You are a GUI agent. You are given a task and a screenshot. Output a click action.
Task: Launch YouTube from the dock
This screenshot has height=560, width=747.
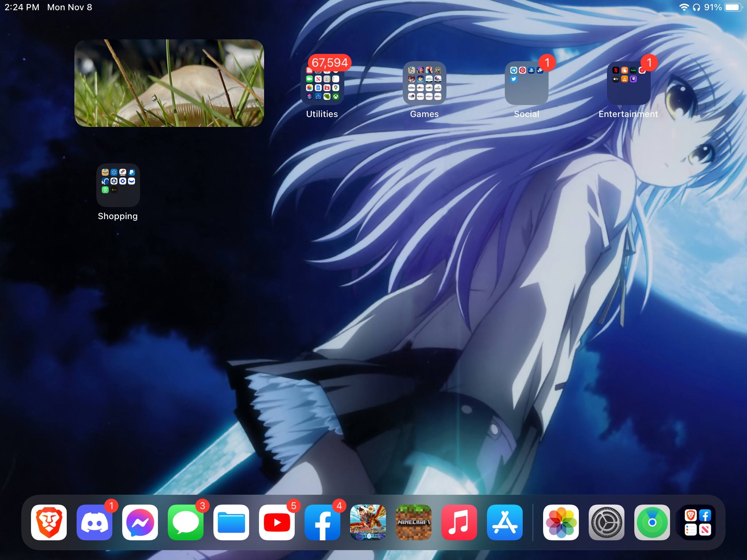[x=277, y=522]
